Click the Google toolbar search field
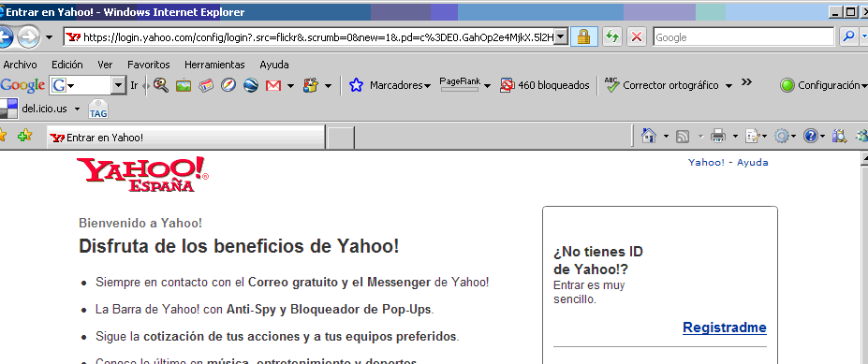This screenshot has height=364, width=868. [81, 85]
